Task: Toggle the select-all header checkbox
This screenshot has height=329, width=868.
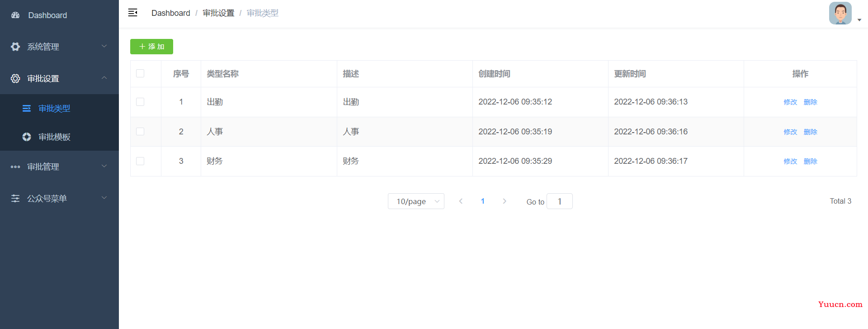Action: coord(140,73)
